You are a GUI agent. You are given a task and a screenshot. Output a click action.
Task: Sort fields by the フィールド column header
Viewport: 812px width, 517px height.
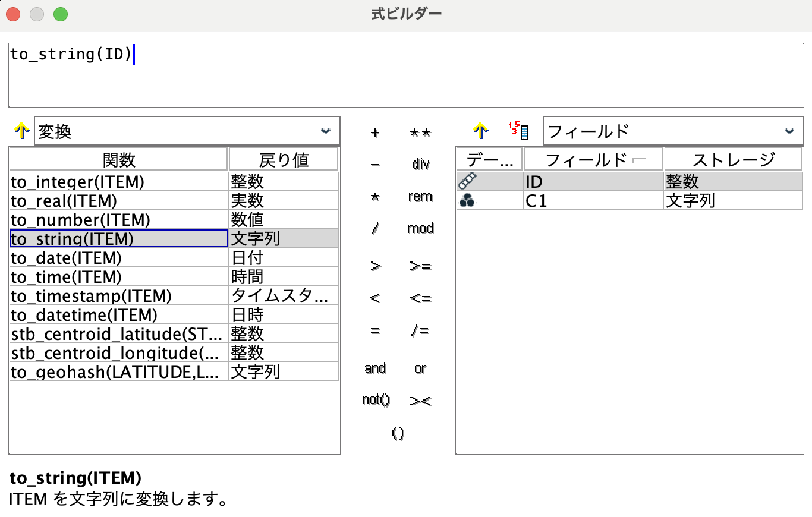[593, 159]
